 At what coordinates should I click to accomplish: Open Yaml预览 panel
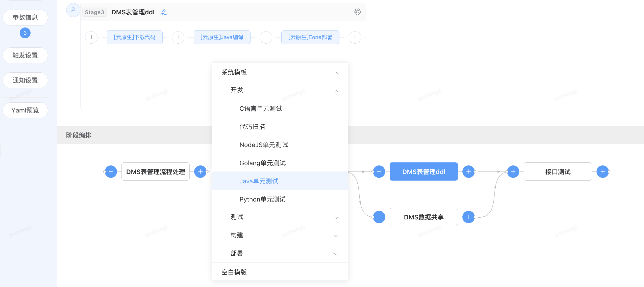coord(25,110)
